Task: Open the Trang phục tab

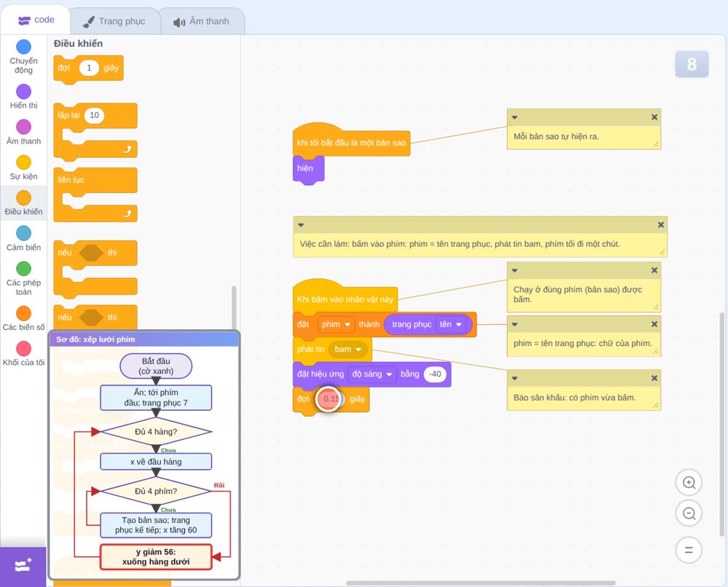Action: coord(114,21)
